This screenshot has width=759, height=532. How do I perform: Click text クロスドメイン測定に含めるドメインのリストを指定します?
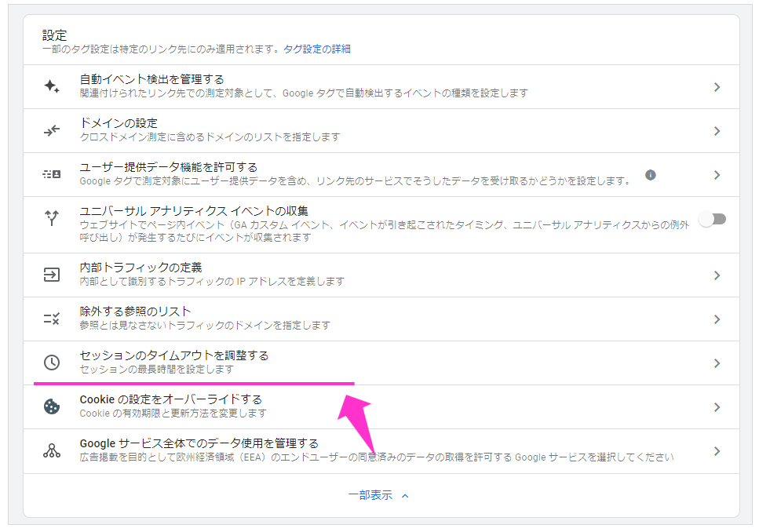click(210, 137)
